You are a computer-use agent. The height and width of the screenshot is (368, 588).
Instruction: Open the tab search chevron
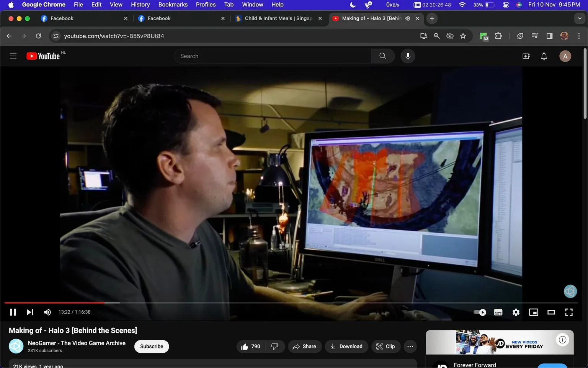point(580,18)
